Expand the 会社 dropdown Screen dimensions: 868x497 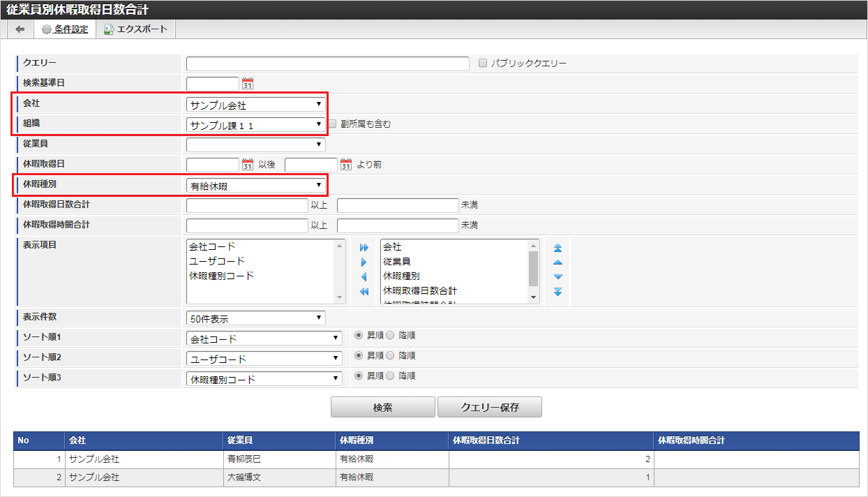(x=255, y=105)
